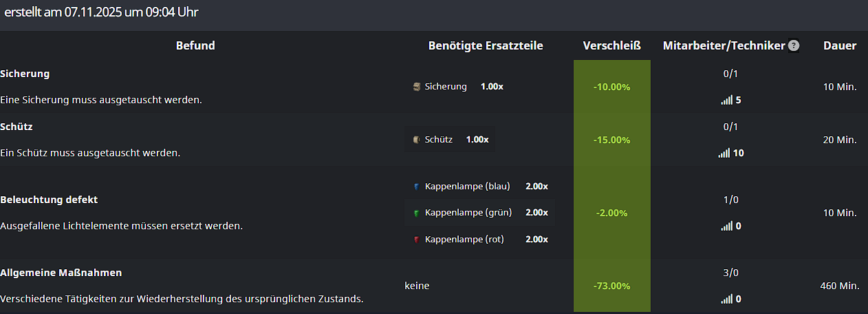The height and width of the screenshot is (314, 868).
Task: Open the help question mark beside Mitarbeiter/Techniker
Action: [794, 46]
